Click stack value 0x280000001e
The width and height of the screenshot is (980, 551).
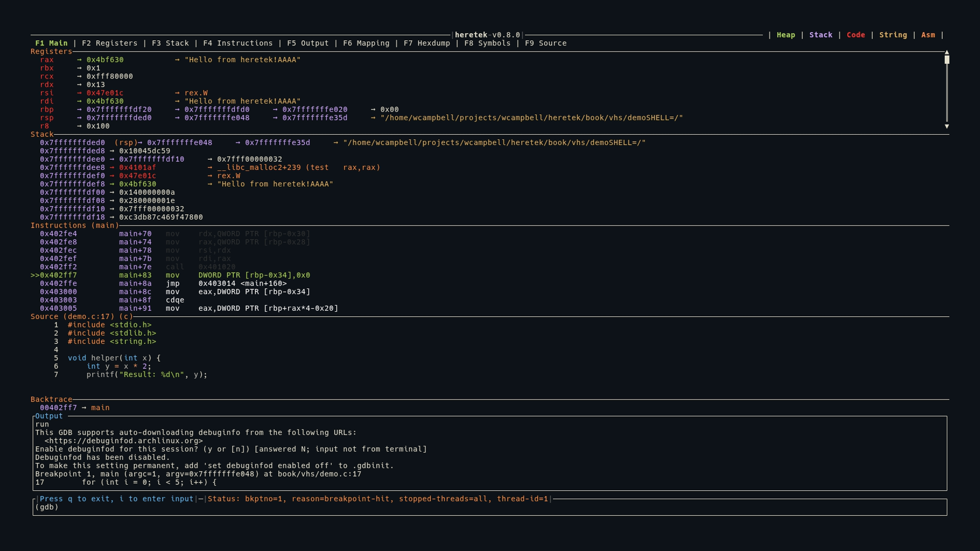(x=147, y=201)
